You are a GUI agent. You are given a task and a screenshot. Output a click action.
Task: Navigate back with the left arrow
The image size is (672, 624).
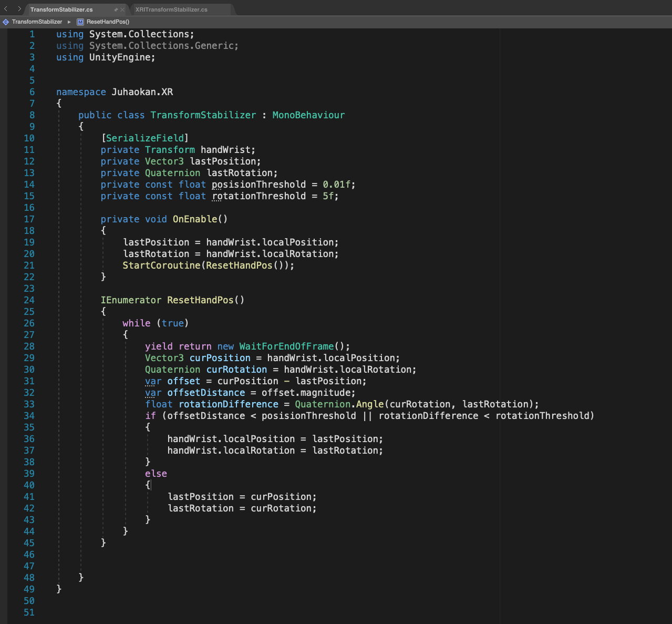click(6, 9)
